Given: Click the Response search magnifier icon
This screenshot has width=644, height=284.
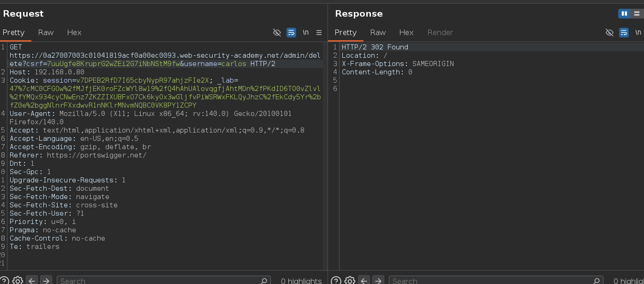Looking at the screenshot, I should (x=597, y=280).
